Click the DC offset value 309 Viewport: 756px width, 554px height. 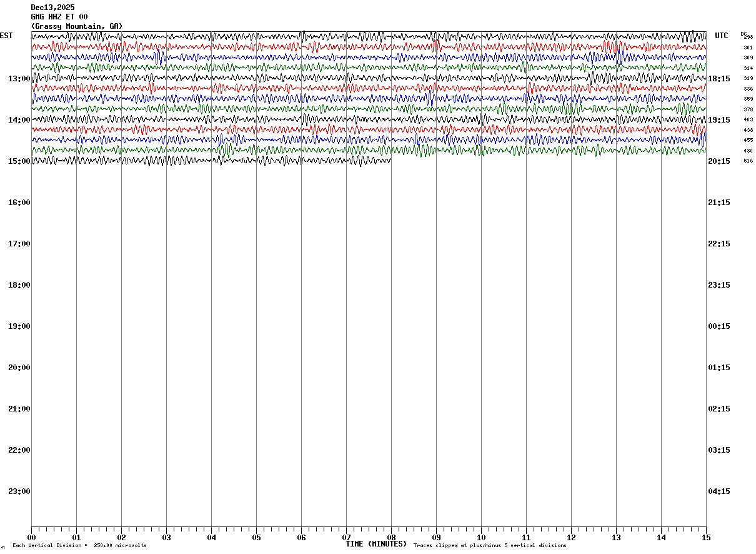coord(748,58)
